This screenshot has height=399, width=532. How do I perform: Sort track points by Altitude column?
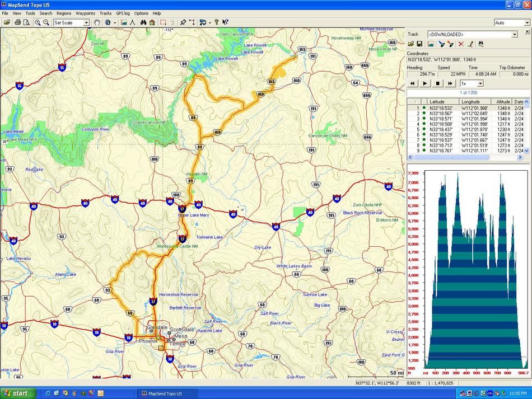tap(501, 102)
